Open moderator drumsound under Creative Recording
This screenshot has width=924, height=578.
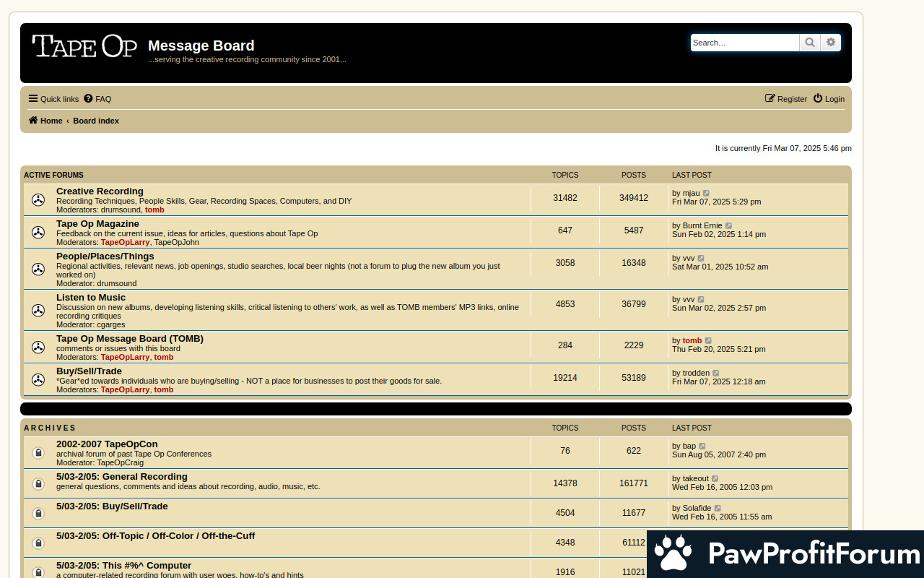(x=121, y=210)
